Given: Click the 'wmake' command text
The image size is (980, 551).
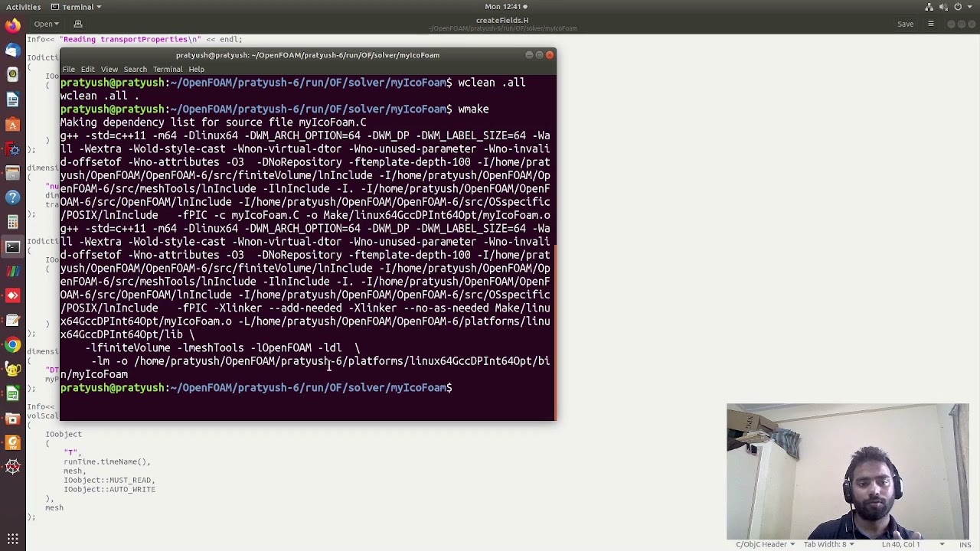Looking at the screenshot, I should point(473,109).
